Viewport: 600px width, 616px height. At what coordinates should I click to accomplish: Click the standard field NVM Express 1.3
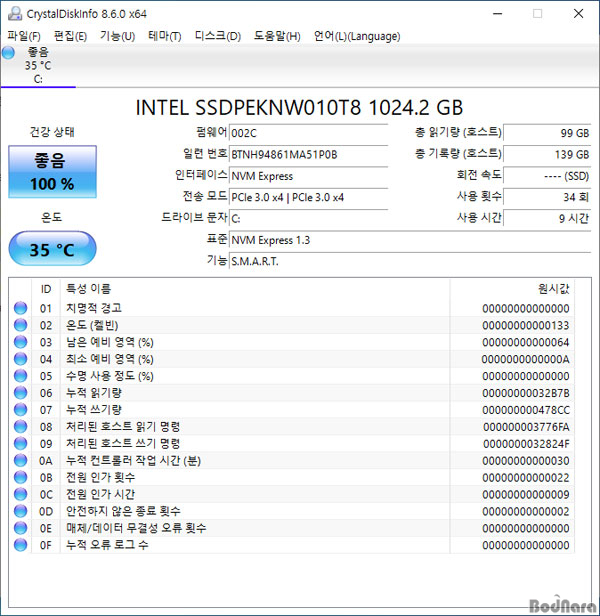pos(410,240)
